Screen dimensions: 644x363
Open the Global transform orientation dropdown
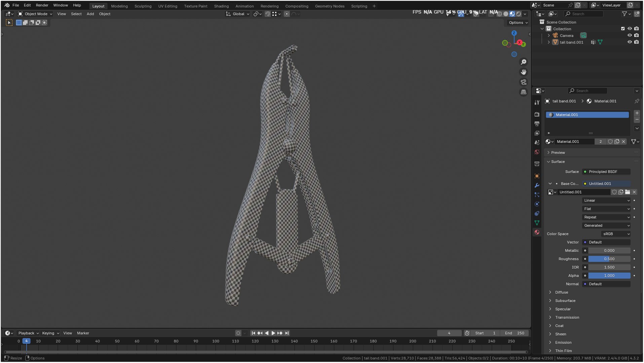pyautogui.click(x=237, y=14)
